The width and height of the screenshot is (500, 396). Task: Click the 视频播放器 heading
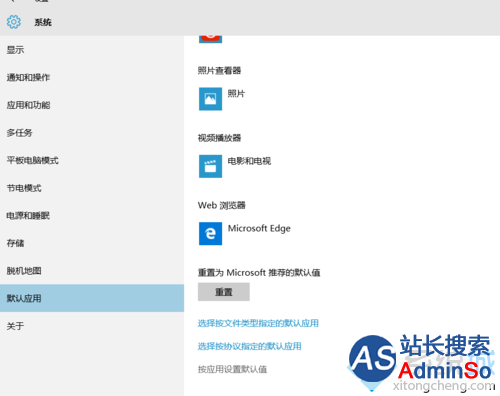(x=219, y=138)
